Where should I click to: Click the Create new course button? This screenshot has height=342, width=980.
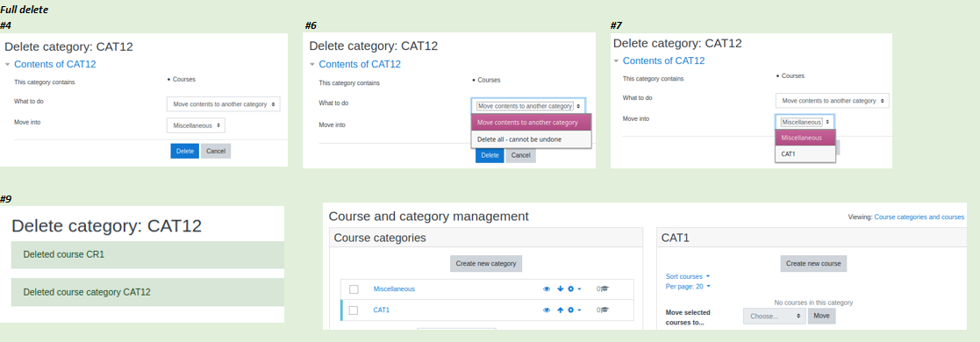tap(813, 263)
